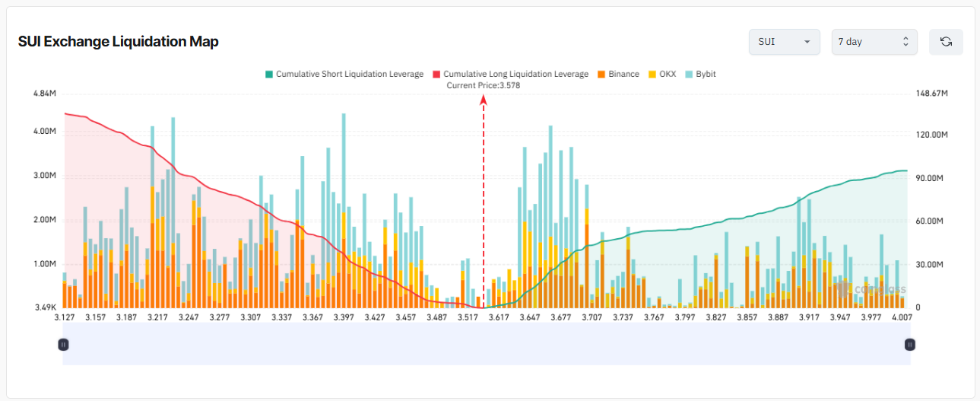The image size is (980, 401).
Task: Click the green Short Liquidation legend swatch
Action: tap(268, 74)
